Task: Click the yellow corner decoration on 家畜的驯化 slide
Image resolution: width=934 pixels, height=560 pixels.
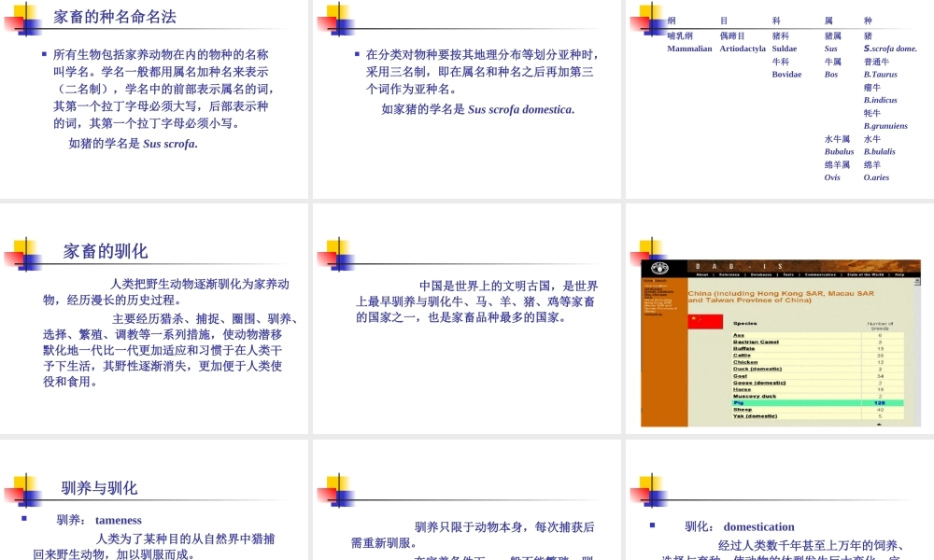Action: [x=21, y=247]
